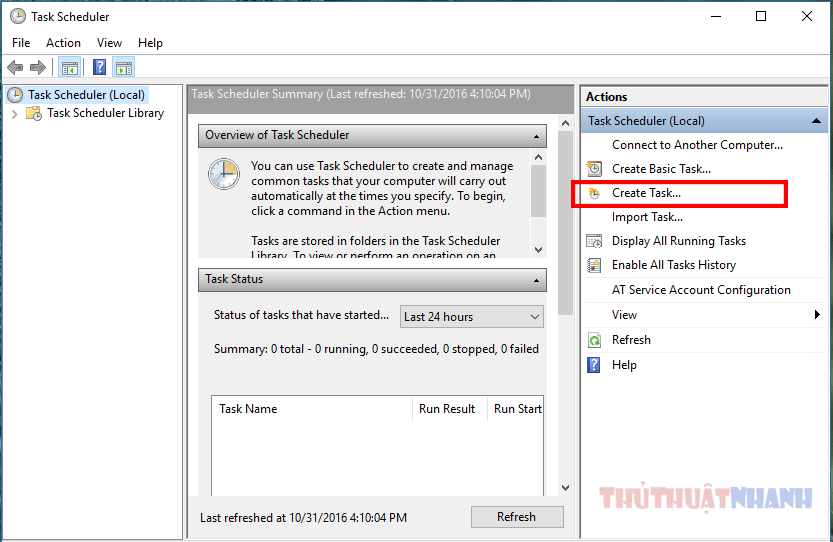Click the Task Scheduler Library folder icon
This screenshot has width=833, height=542.
(x=34, y=113)
